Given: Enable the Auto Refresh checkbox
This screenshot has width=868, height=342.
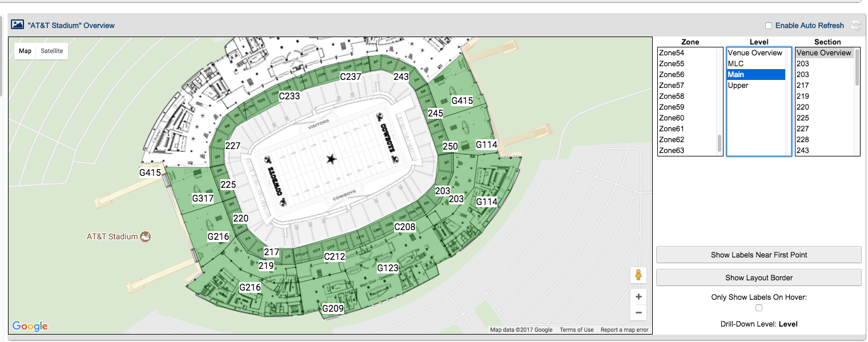Looking at the screenshot, I should click(769, 26).
